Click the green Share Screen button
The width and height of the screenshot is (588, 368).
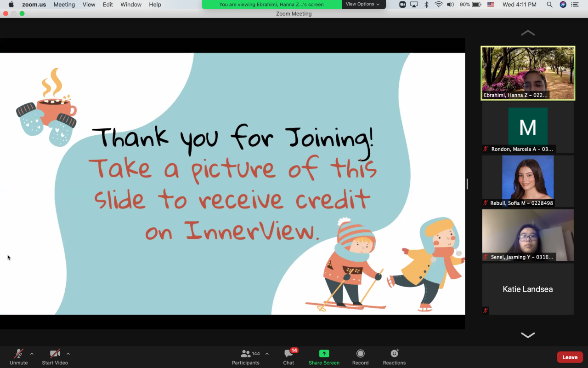point(324,356)
